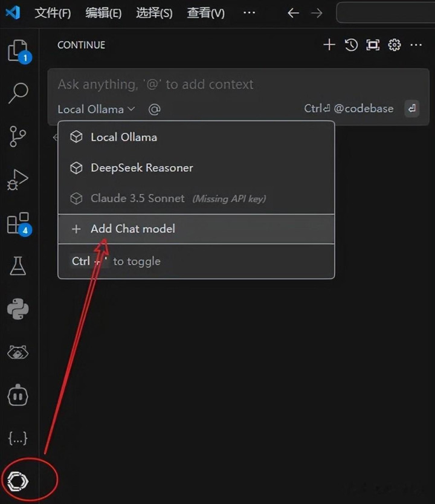This screenshot has width=435, height=504.
Task: Open Continue settings gear icon
Action: point(395,45)
